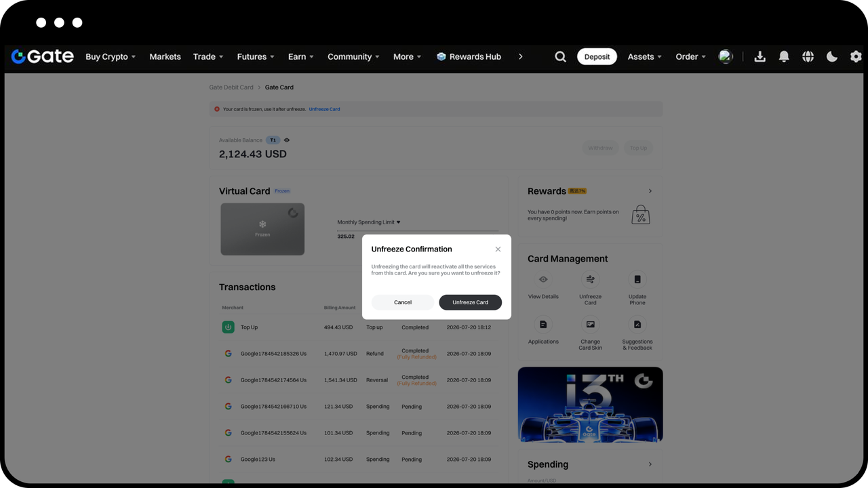Click the 13th anniversary banner image
The width and height of the screenshot is (868, 488).
coord(590,405)
